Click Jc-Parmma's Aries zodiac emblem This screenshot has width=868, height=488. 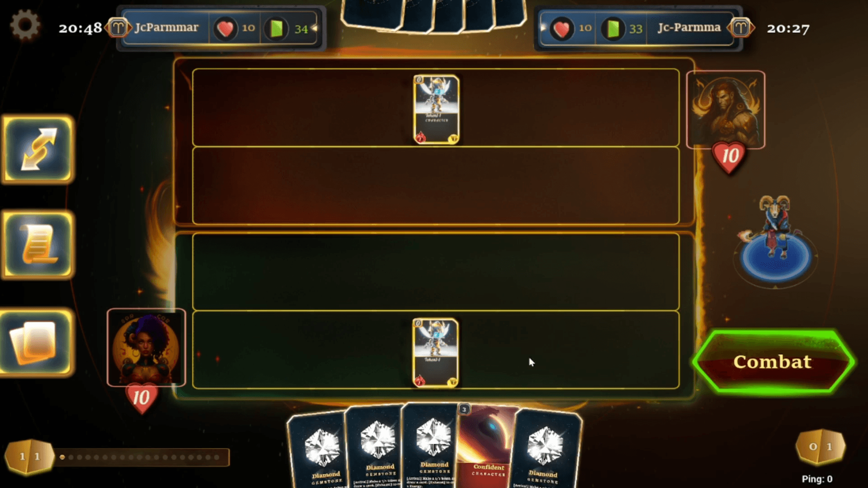point(740,28)
